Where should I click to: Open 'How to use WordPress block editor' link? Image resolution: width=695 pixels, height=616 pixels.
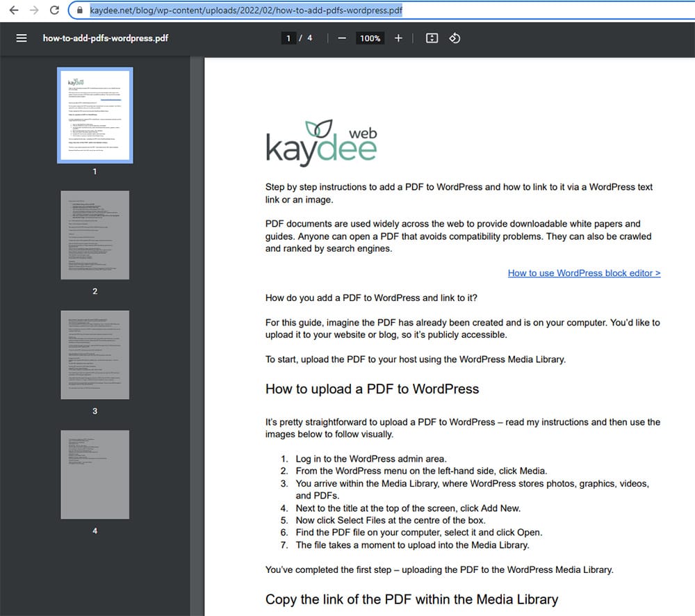[x=584, y=273]
